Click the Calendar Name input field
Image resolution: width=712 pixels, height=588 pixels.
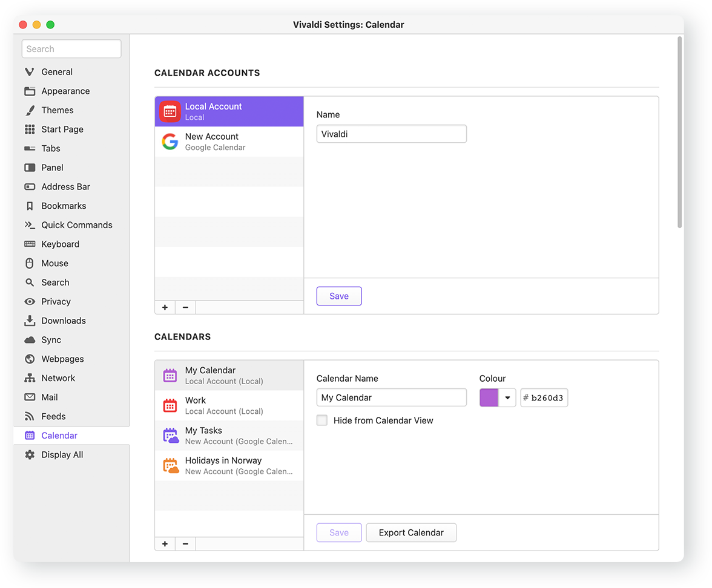click(x=391, y=398)
